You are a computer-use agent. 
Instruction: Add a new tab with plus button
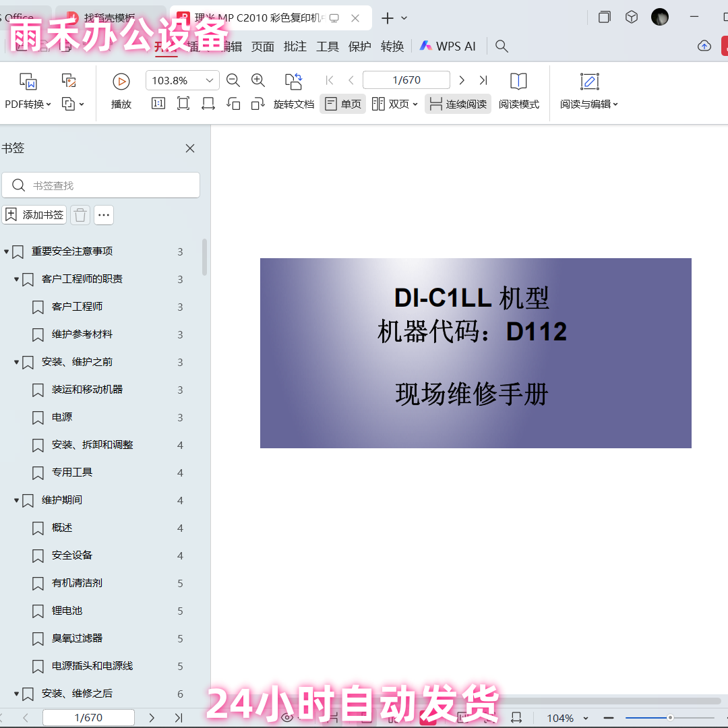pos(387,18)
